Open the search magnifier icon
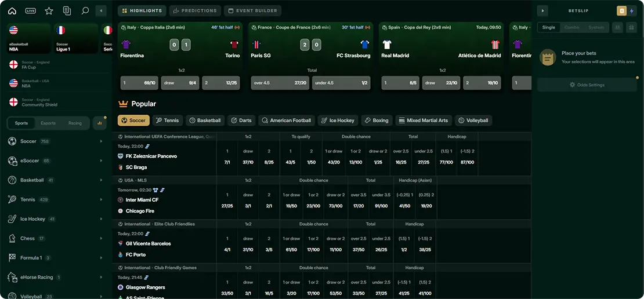 pyautogui.click(x=85, y=10)
